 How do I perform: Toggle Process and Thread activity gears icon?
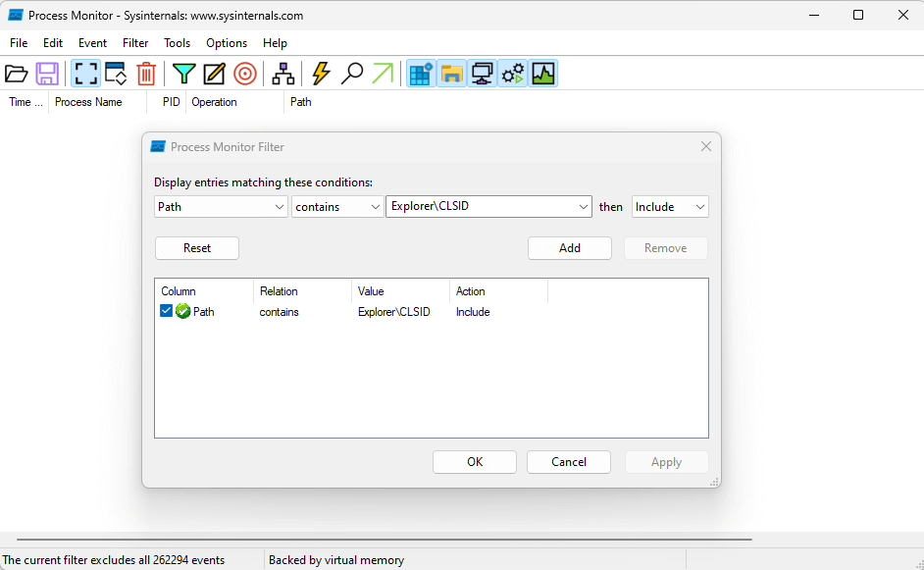(x=513, y=74)
